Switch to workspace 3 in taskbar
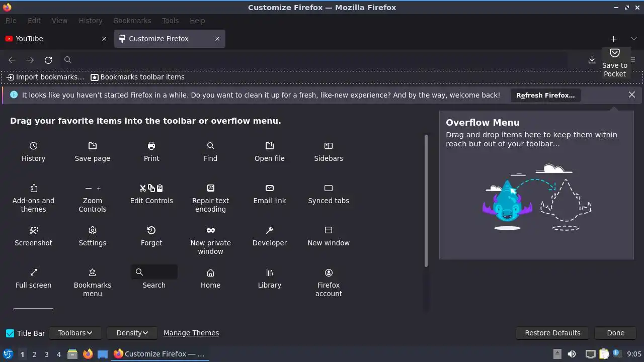The height and width of the screenshot is (362, 644). click(x=46, y=354)
